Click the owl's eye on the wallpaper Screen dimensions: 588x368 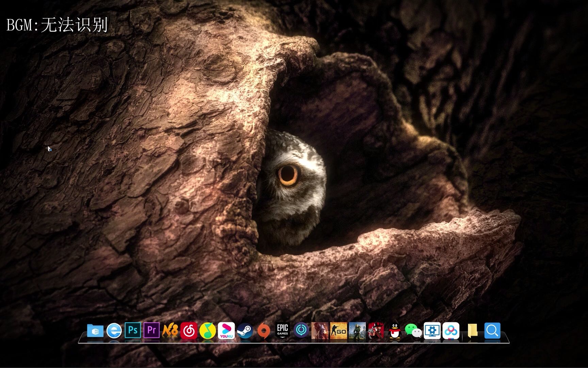(x=288, y=175)
